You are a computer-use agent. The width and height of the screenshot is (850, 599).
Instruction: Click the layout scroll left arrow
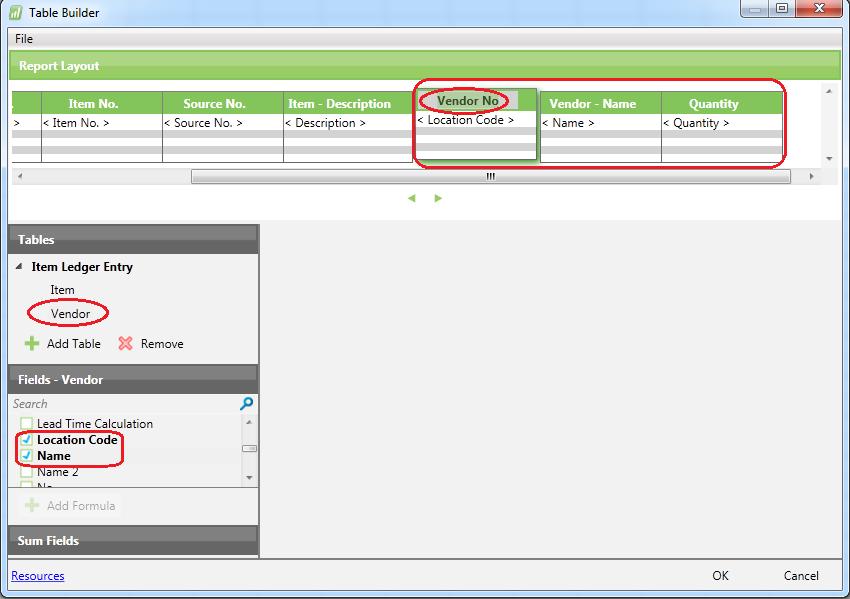(20, 176)
